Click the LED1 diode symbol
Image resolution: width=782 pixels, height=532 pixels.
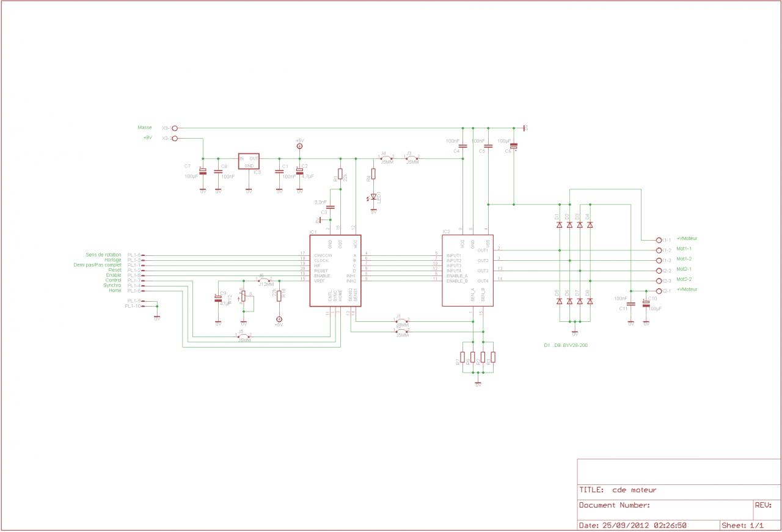[x=373, y=197]
